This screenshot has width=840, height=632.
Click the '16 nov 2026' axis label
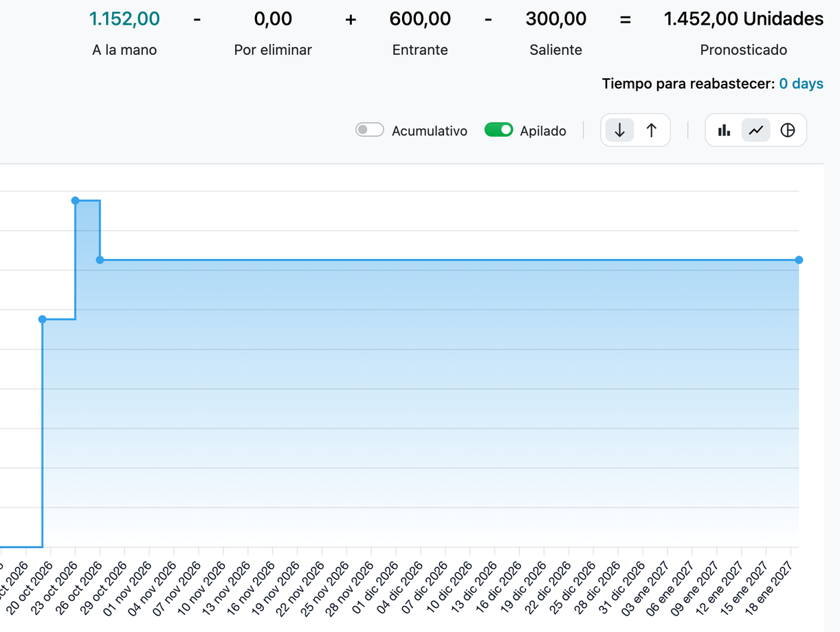(252, 588)
